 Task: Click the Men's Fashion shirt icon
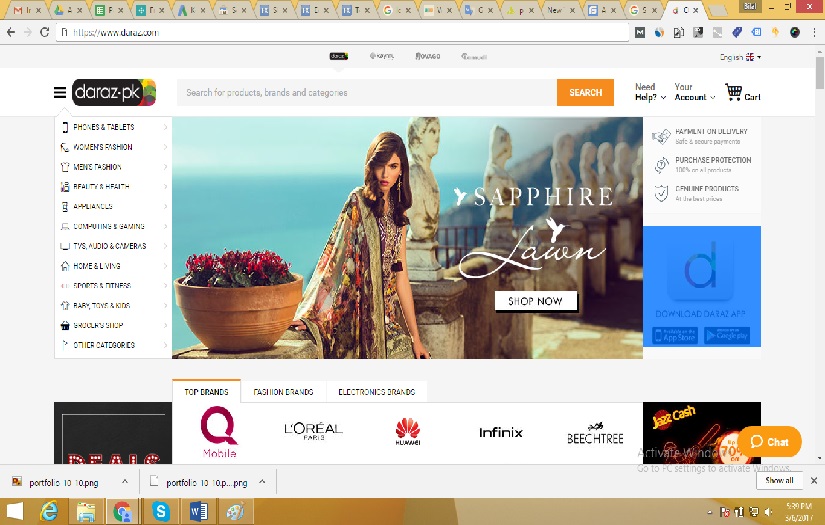coord(65,167)
